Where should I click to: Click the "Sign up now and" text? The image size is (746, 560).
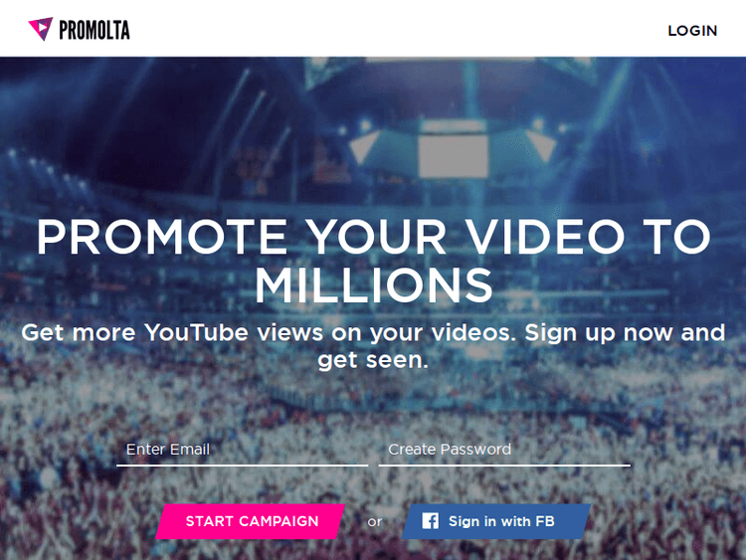625,332
